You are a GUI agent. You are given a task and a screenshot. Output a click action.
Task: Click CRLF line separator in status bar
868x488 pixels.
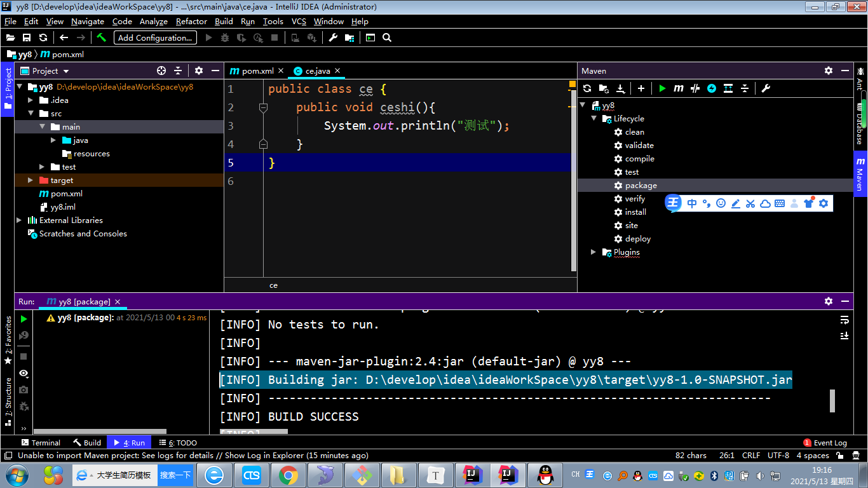(x=750, y=456)
